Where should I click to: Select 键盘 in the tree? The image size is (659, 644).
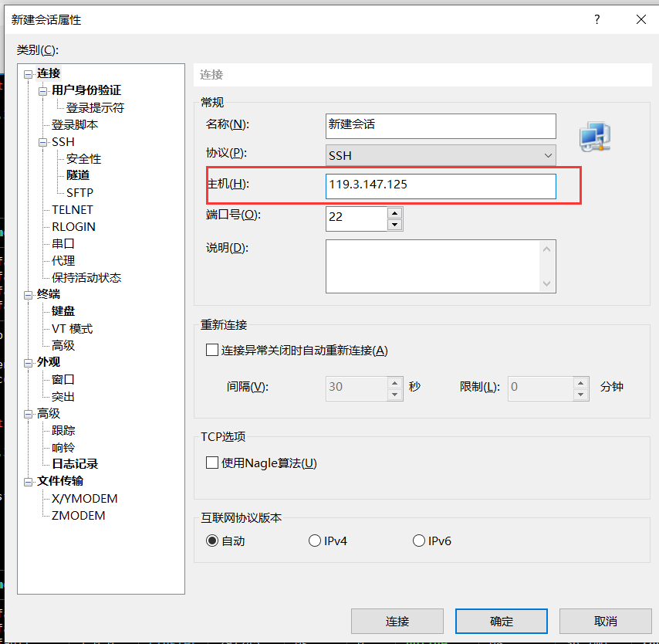pos(63,311)
